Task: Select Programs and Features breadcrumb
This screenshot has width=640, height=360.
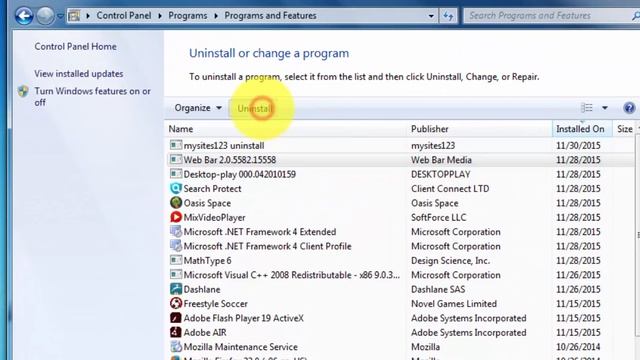Action: point(270,16)
